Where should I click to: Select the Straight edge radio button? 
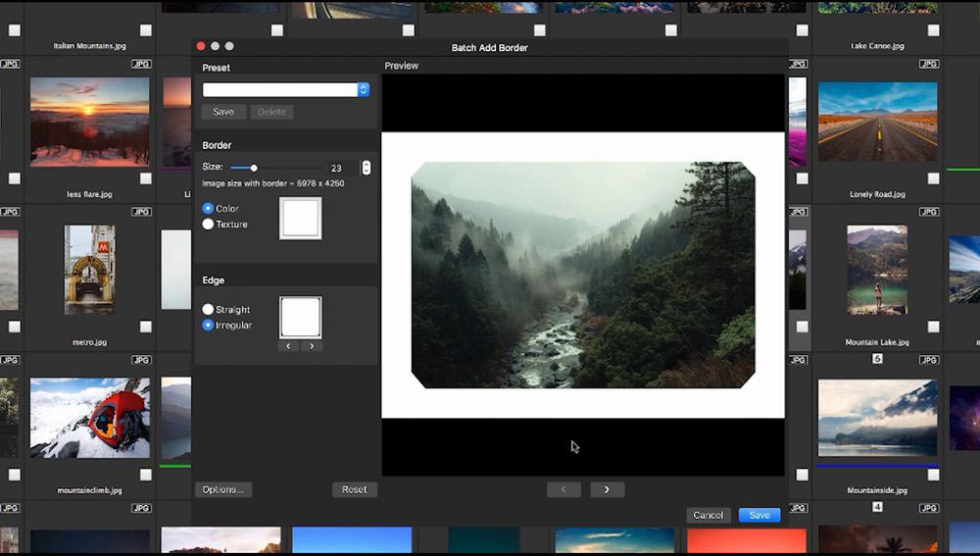click(x=208, y=309)
